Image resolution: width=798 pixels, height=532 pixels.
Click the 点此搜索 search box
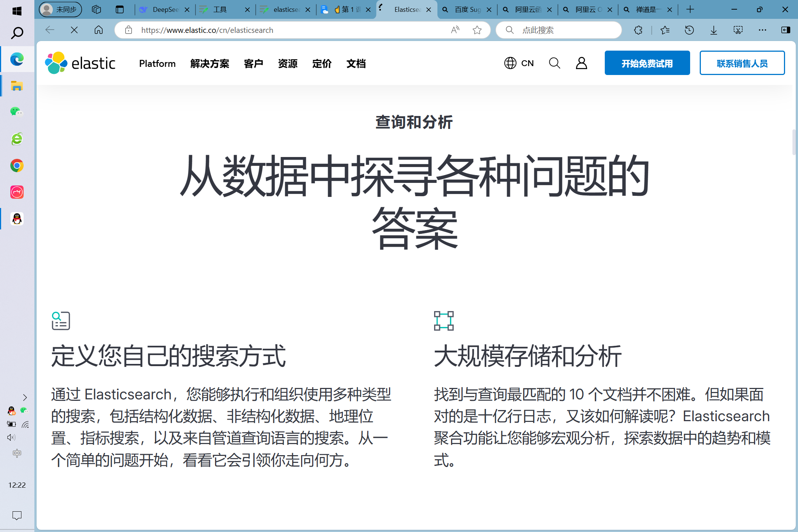coord(559,30)
